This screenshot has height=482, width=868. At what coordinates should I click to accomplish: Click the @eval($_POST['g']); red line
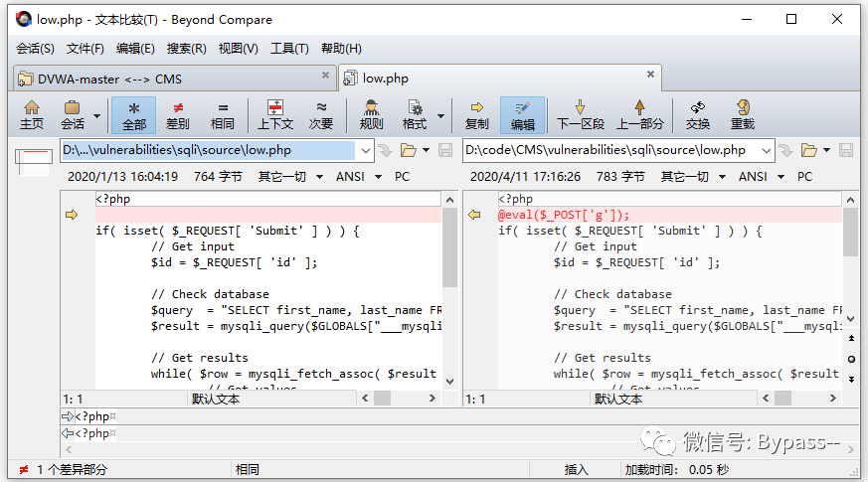[564, 215]
